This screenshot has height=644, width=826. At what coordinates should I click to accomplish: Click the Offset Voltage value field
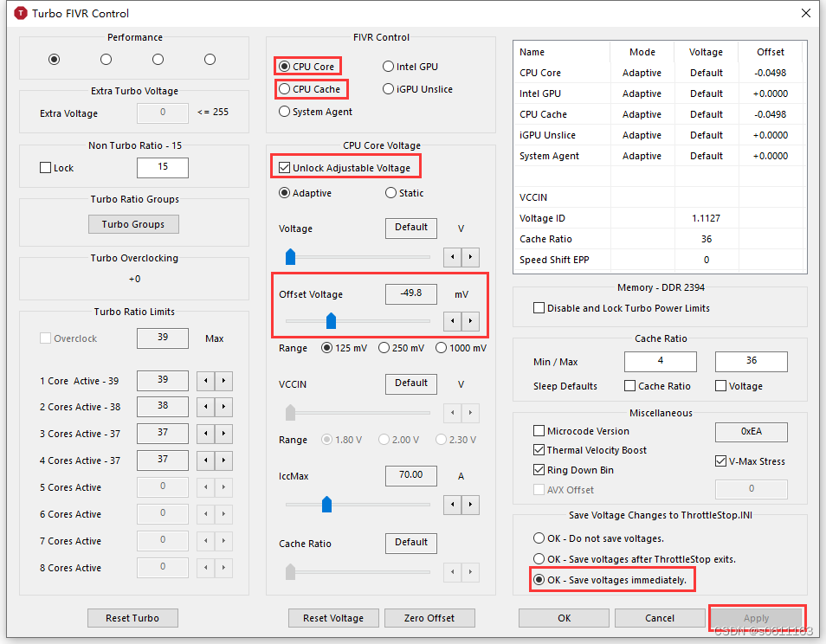point(411,293)
